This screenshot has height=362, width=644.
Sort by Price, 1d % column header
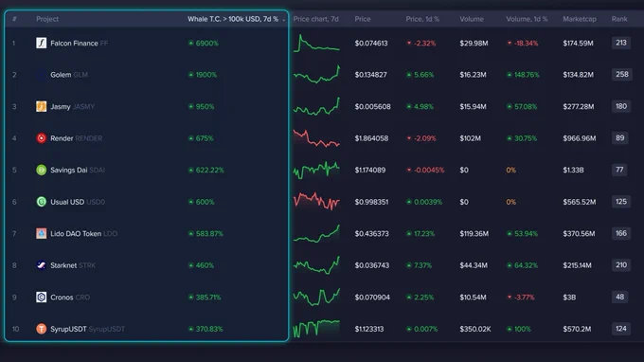click(422, 19)
